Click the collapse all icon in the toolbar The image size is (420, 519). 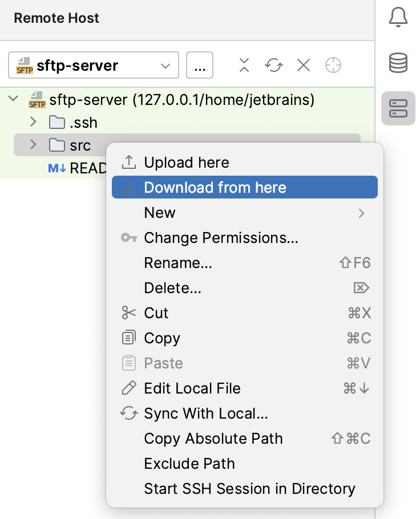[x=244, y=65]
